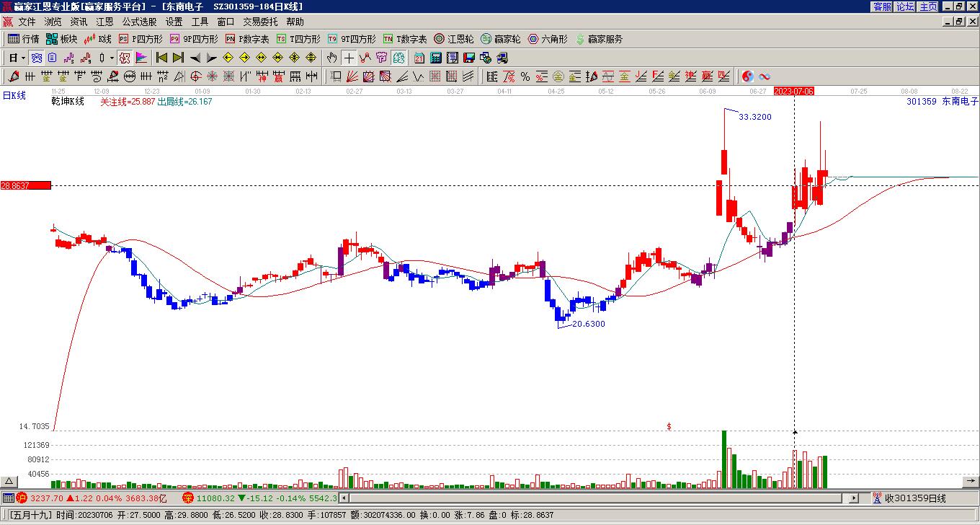Open the 窗口 menu
The height and width of the screenshot is (525, 980).
click(226, 22)
